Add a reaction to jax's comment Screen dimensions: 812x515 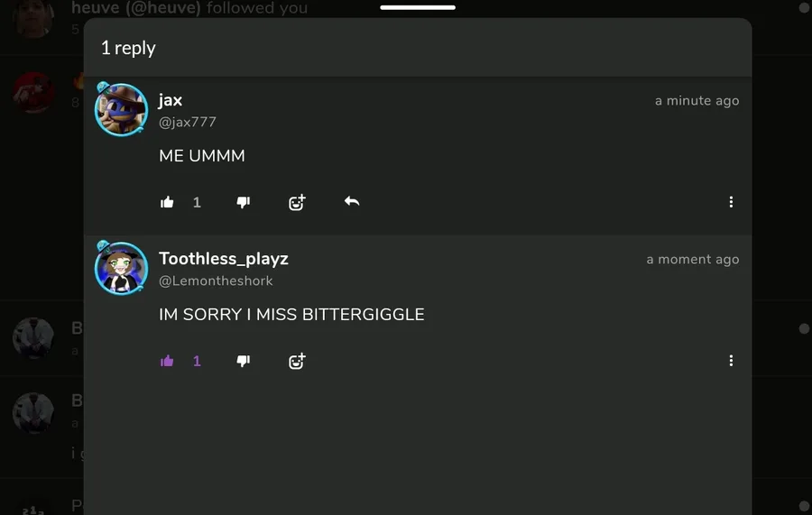(x=297, y=202)
